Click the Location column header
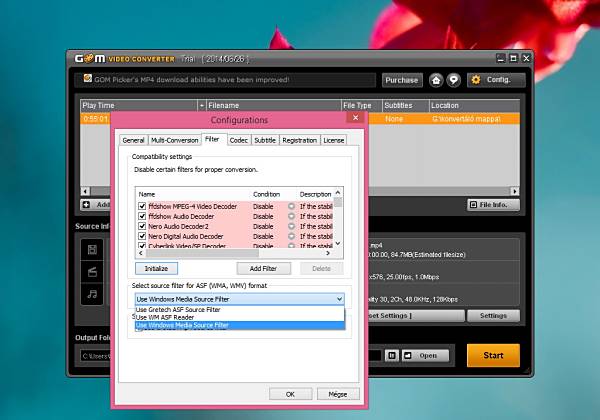The width and height of the screenshot is (600, 420). (x=474, y=106)
